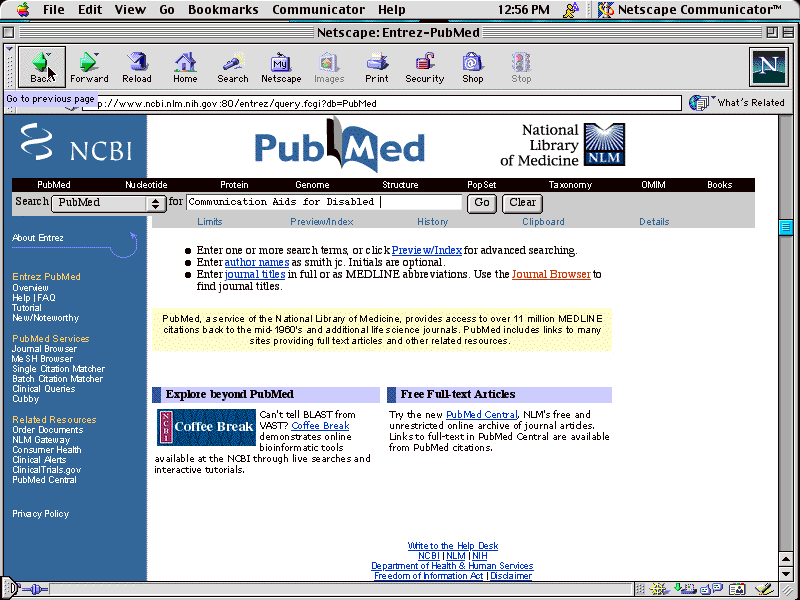Open MeSH Browser in sidebar
Screen dimensions: 800x600
pos(42,359)
